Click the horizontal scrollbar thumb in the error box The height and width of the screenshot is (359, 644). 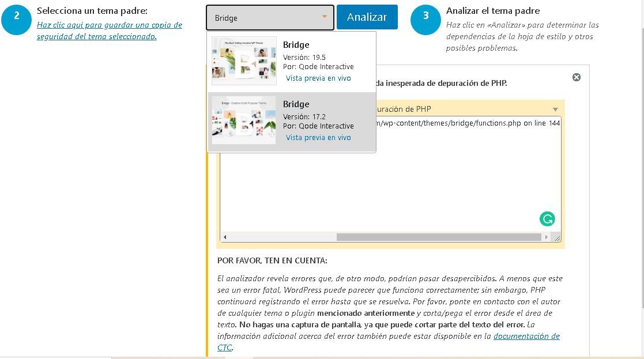point(439,237)
